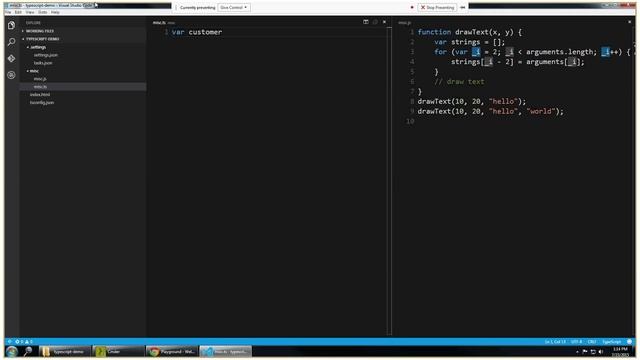Click the 'var strings = [];' line
Viewport: 640px width, 360px height.
click(469, 42)
